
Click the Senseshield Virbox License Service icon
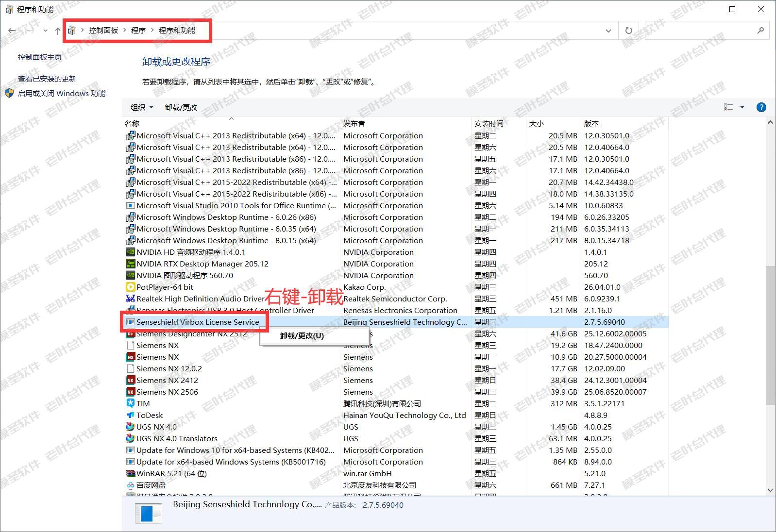pyautogui.click(x=130, y=322)
